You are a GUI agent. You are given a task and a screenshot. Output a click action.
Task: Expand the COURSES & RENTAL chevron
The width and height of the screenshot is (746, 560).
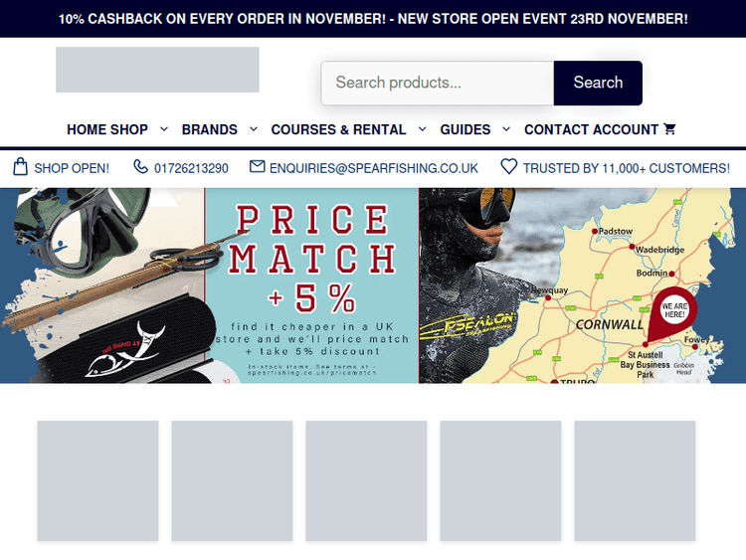423,129
